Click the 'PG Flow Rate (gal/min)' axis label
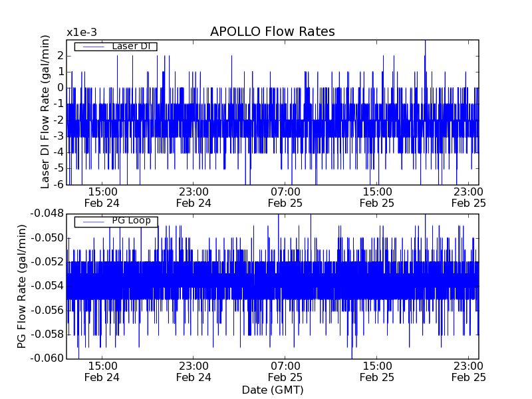The image size is (532, 399). [22, 286]
